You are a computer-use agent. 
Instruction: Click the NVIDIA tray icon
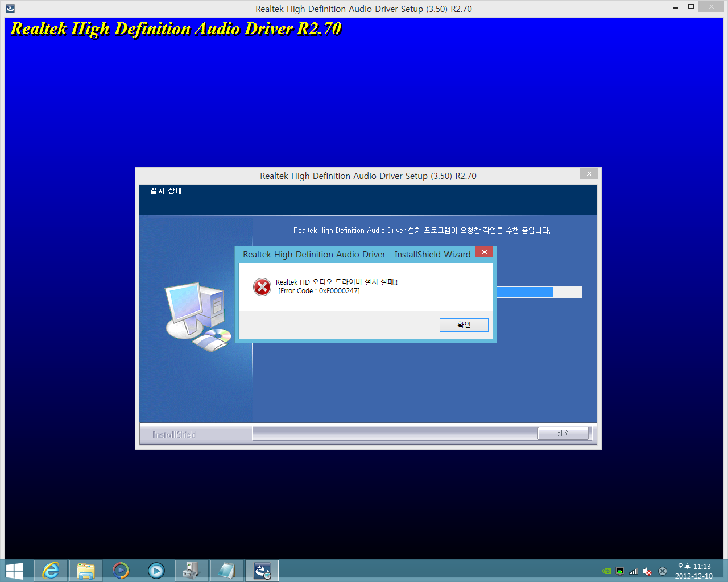click(606, 571)
